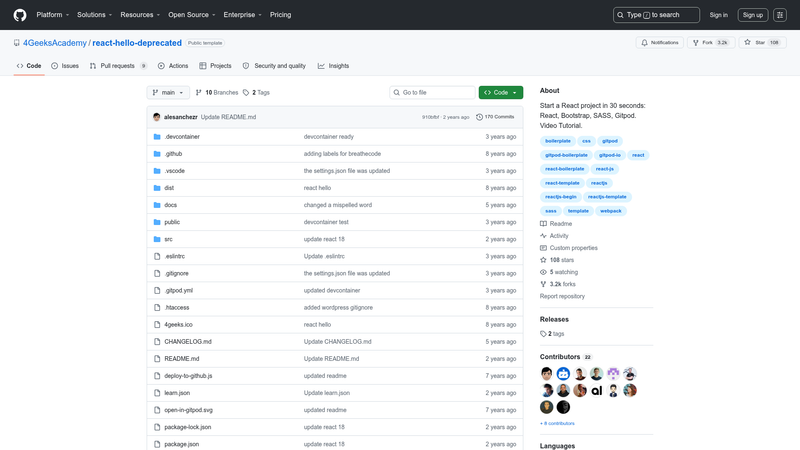View the 10 Branches list
This screenshot has height=450, width=800.
click(x=217, y=92)
